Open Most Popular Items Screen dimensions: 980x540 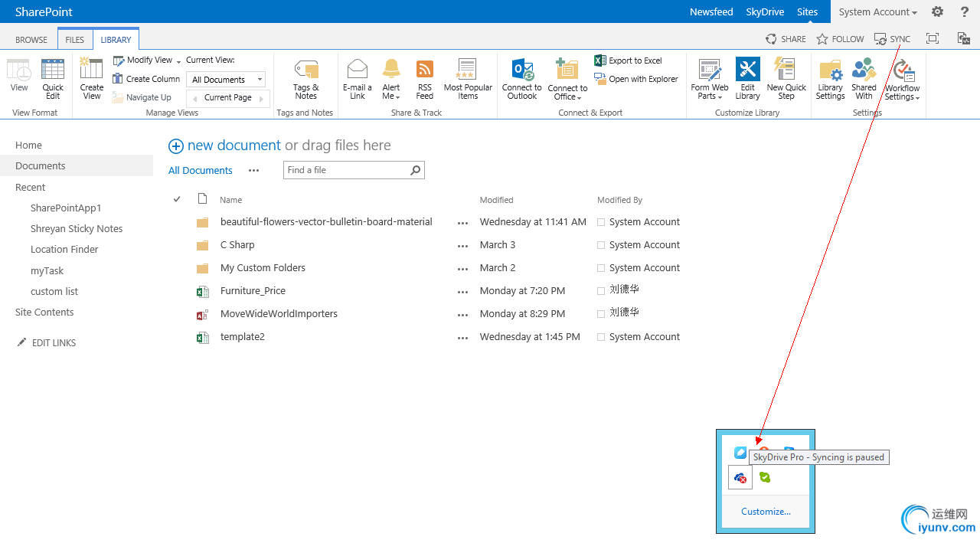468,79
